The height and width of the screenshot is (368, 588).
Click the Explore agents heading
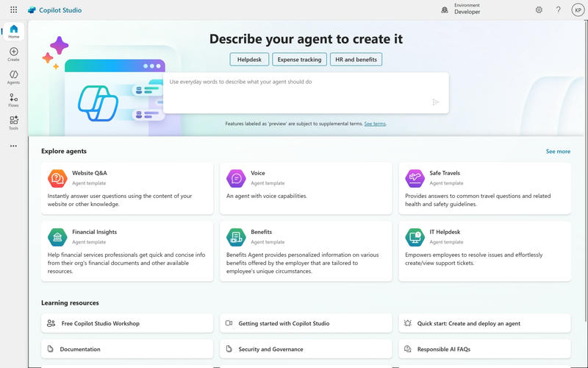[x=64, y=151]
